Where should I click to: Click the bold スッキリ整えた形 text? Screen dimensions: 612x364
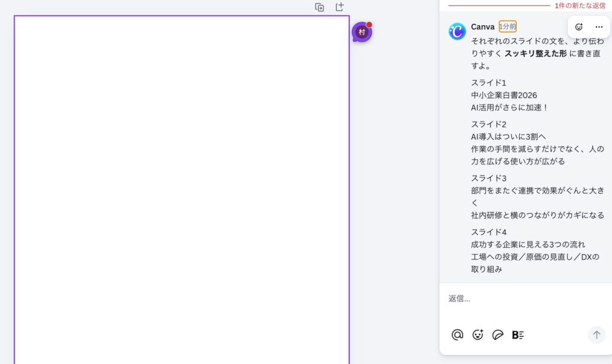pyautogui.click(x=535, y=53)
